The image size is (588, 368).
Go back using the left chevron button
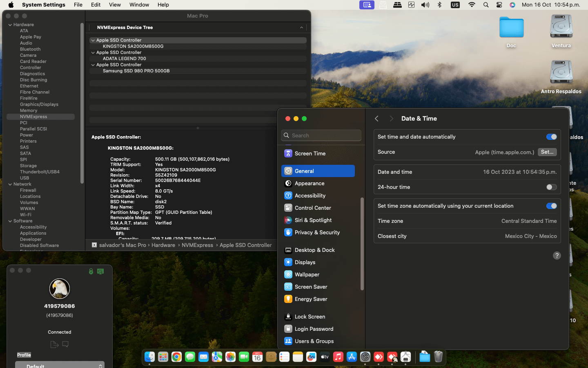tap(376, 119)
